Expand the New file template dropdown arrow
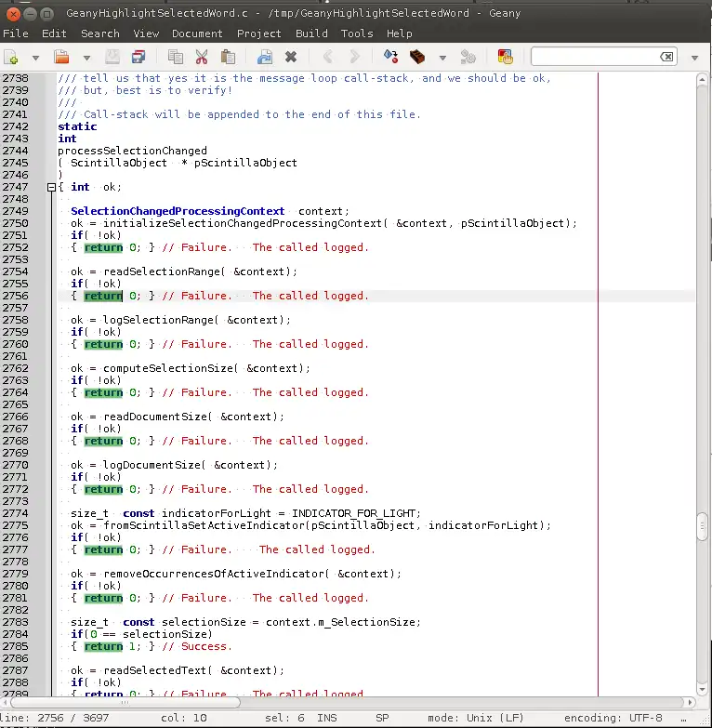Screen dimensions: 712x728 point(35,58)
